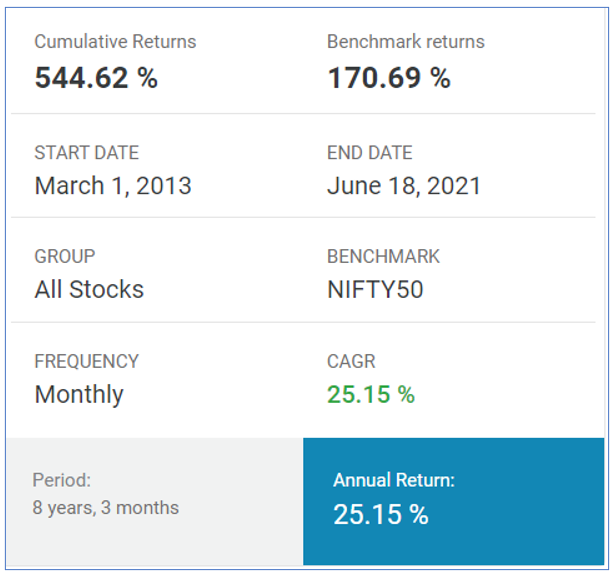Screen dimensions: 615x576
Task: Click the green 25.15 % CAGR value
Action: [371, 394]
